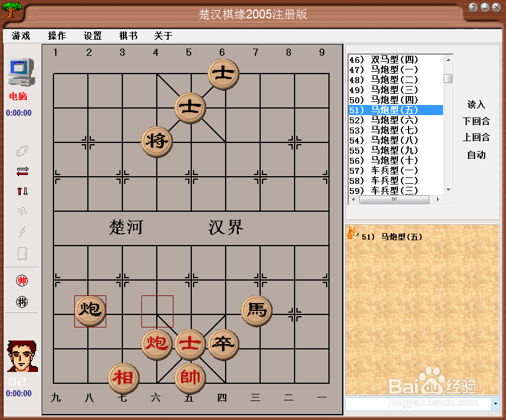Click the horizontal scrollbar left arrow
Viewport: 506px width, 420px height.
353,199
